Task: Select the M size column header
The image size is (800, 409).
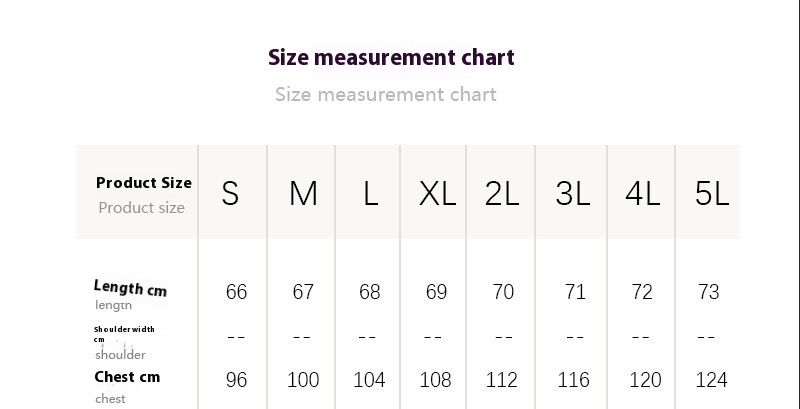Action: coord(303,194)
